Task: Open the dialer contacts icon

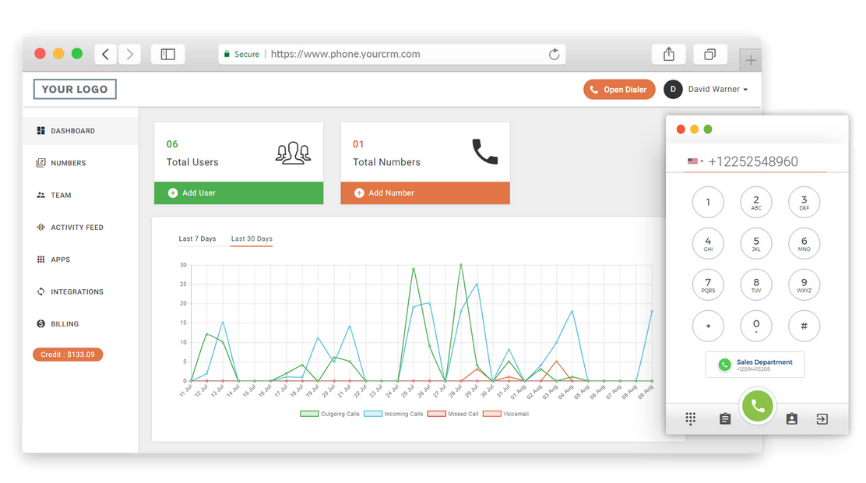Action: click(791, 419)
